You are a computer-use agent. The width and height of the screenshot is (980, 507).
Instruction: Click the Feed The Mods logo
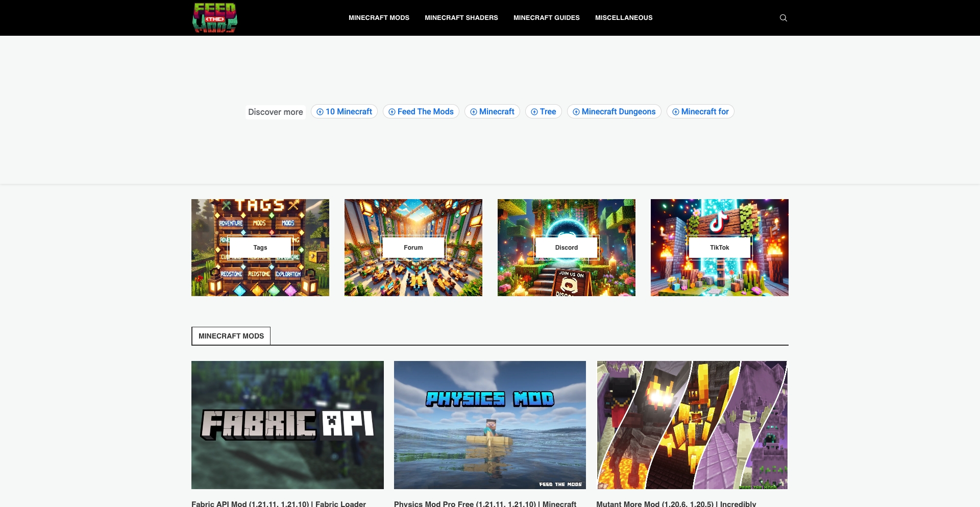[x=214, y=17]
